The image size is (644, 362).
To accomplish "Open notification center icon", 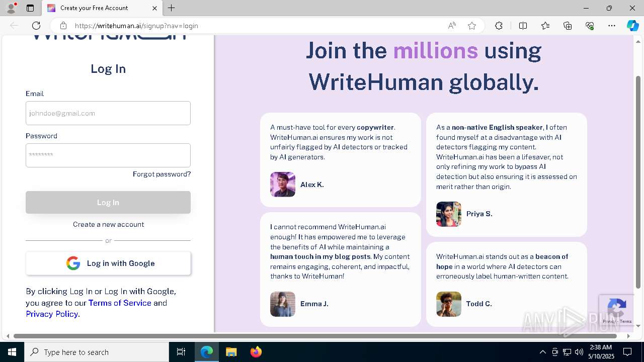I will [x=627, y=352].
